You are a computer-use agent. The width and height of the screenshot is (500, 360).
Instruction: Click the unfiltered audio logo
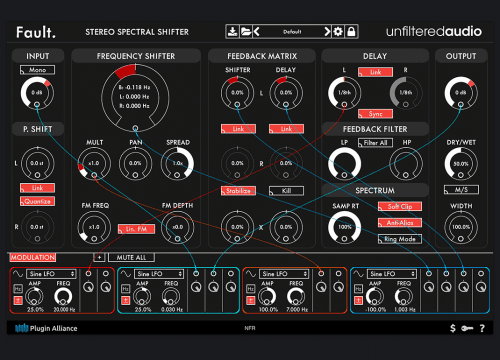[434, 32]
